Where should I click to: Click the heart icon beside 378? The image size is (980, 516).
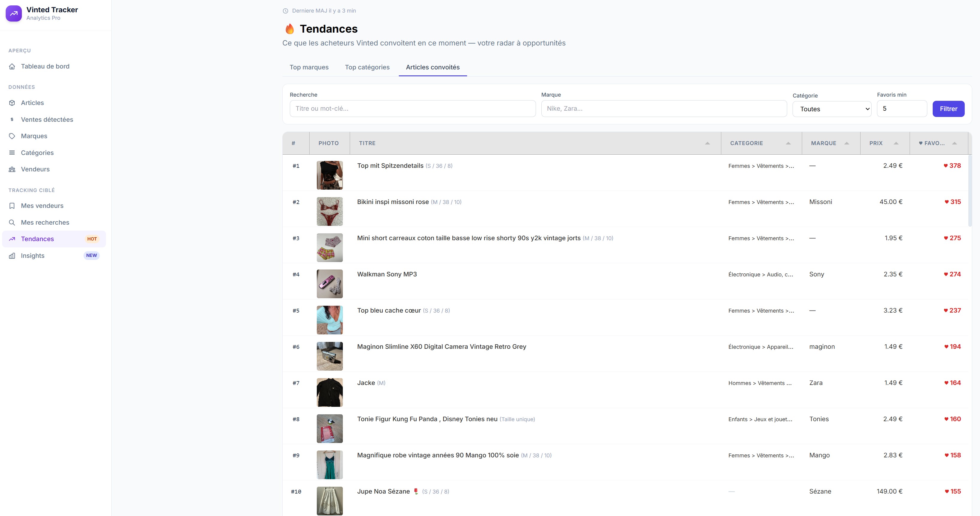pos(945,166)
